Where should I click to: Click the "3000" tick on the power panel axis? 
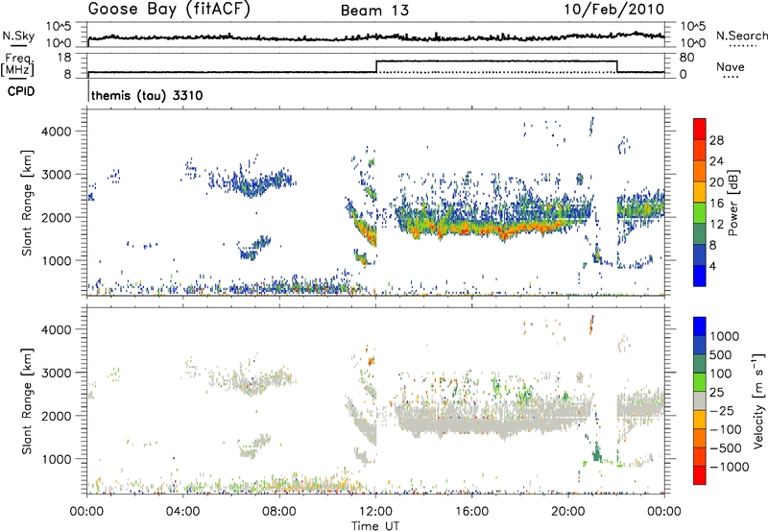56,175
